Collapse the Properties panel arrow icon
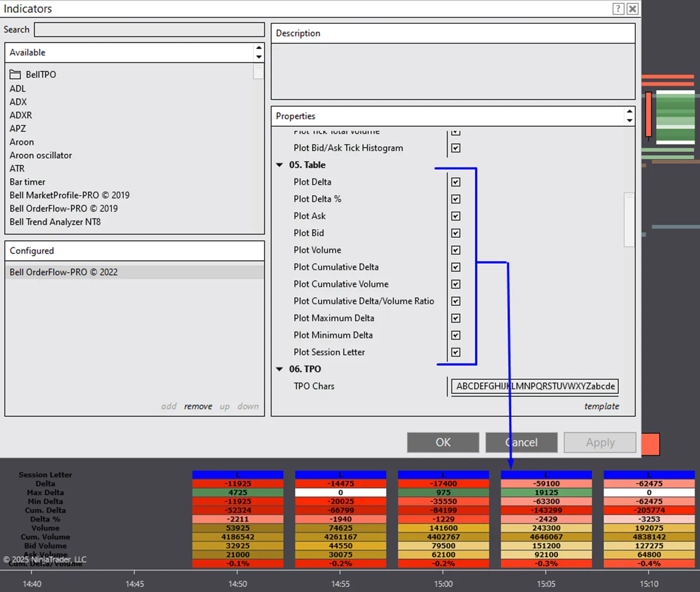The height and width of the screenshot is (592, 700). coord(629,116)
